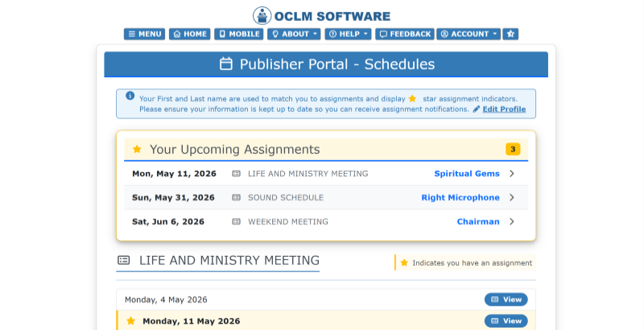Viewport: 644px width, 330px height.
Task: Click the yellow badge showing 3 assignments
Action: click(x=513, y=149)
